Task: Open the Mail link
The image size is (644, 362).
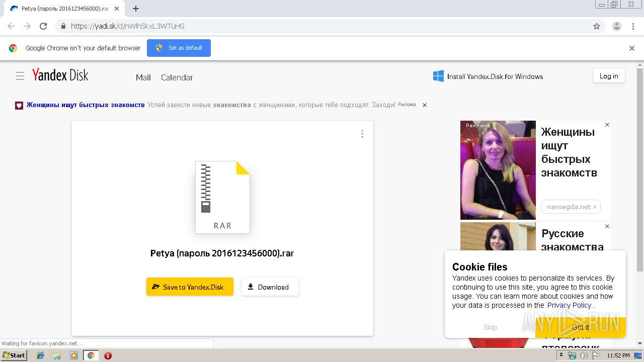Action: (143, 77)
